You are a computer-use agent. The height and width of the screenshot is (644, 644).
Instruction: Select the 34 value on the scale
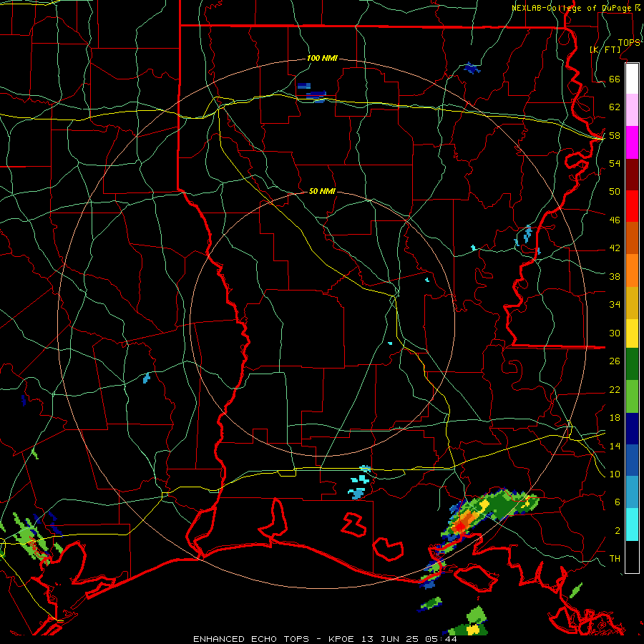pyautogui.click(x=615, y=305)
